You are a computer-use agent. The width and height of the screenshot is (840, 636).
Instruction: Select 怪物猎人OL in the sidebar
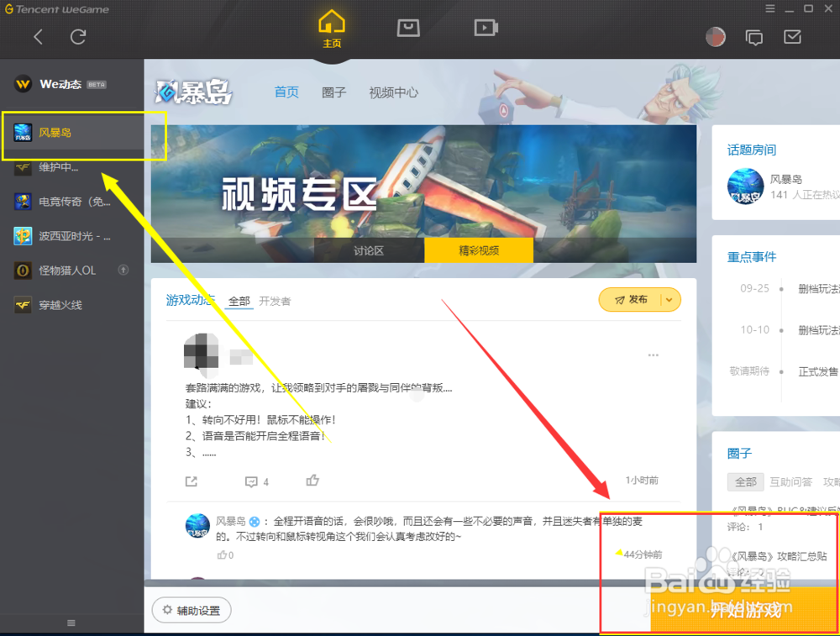point(72,271)
